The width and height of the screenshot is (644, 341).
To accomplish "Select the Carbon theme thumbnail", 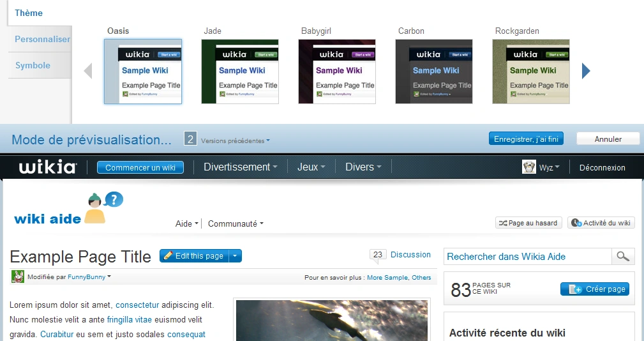I will 434,72.
